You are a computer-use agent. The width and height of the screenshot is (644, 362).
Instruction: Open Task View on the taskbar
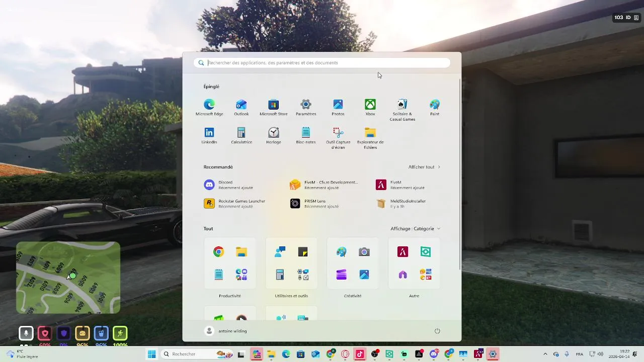click(x=241, y=354)
